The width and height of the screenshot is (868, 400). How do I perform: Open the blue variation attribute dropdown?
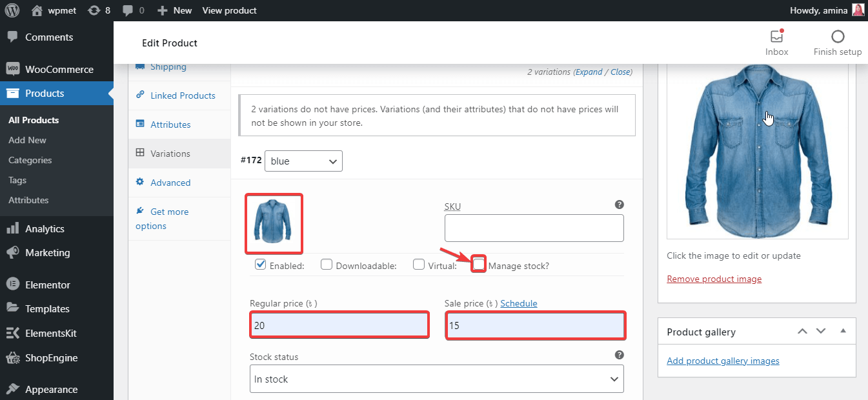tap(303, 161)
